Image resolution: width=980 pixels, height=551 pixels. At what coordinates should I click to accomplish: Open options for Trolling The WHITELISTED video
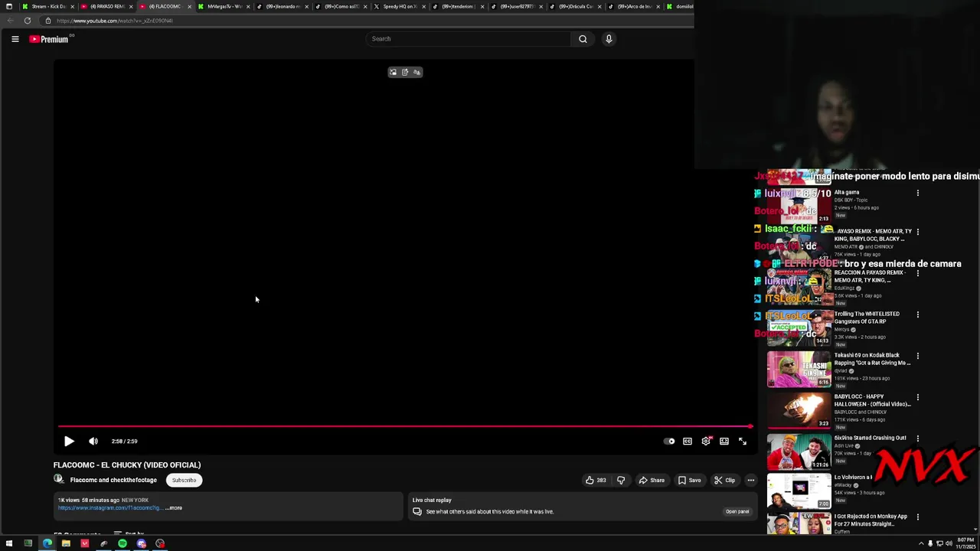[917, 315]
